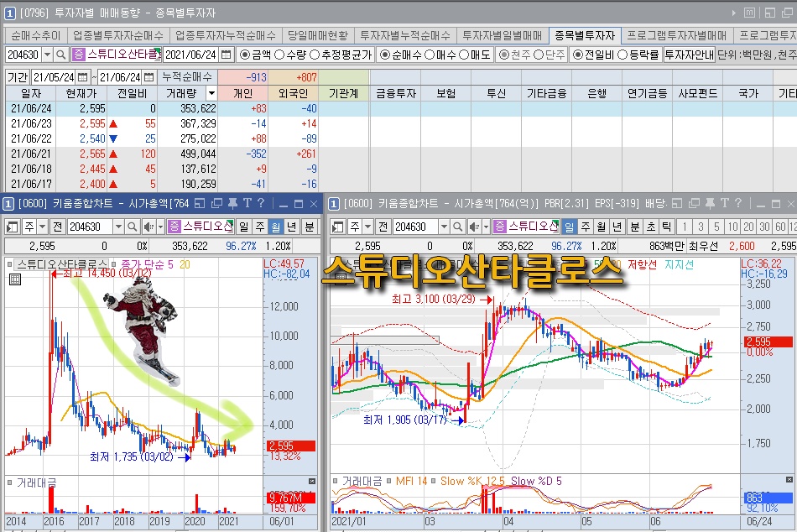
Task: Search stock in the right chart window
Action: point(457,227)
